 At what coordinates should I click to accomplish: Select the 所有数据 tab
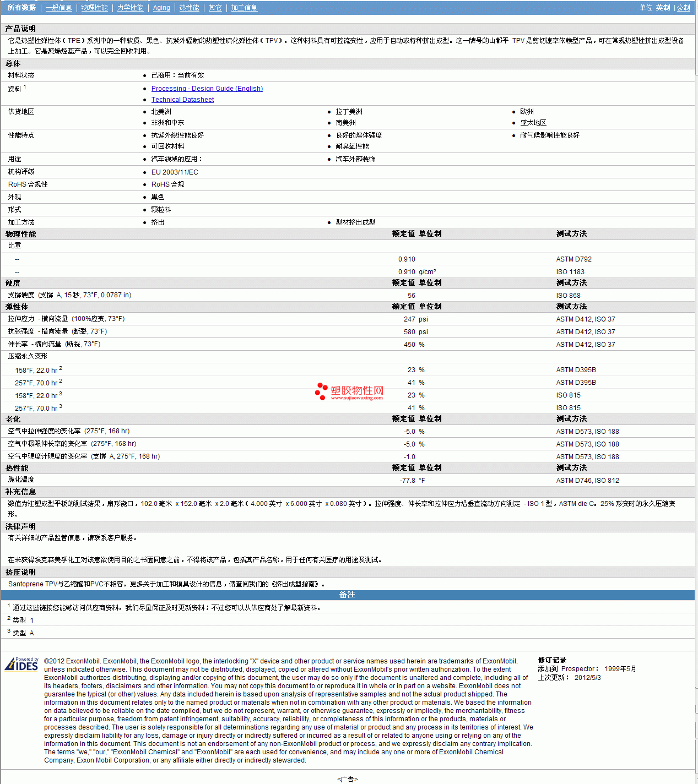(21, 8)
